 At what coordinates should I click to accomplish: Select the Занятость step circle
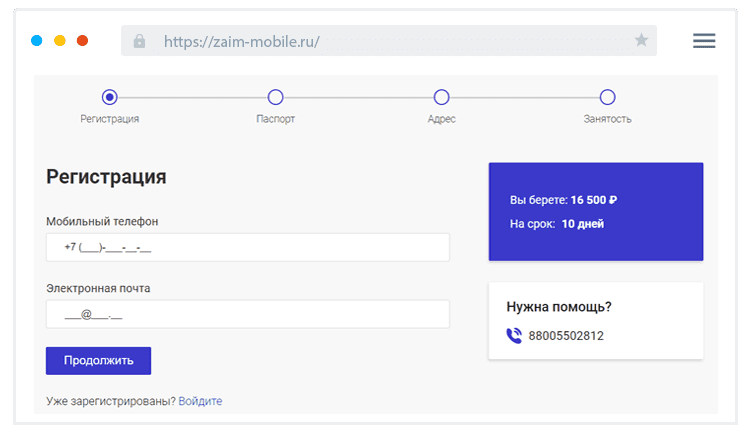pyautogui.click(x=607, y=97)
